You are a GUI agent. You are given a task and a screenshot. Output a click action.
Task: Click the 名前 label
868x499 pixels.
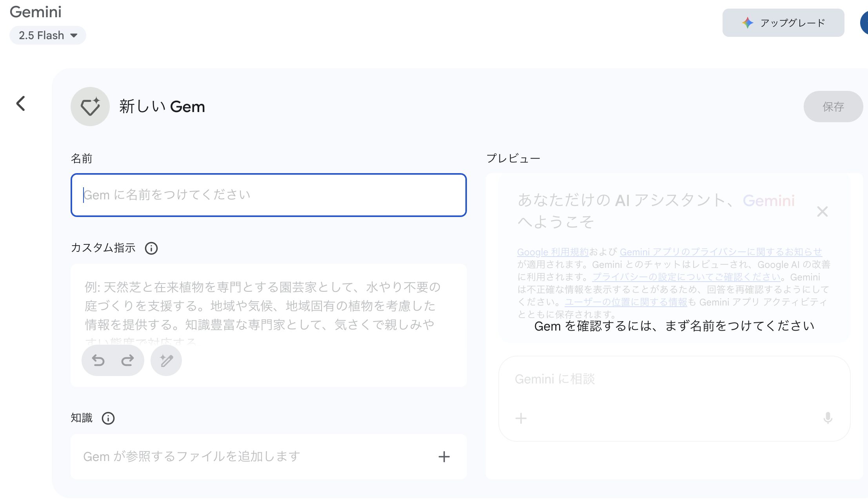pos(82,159)
